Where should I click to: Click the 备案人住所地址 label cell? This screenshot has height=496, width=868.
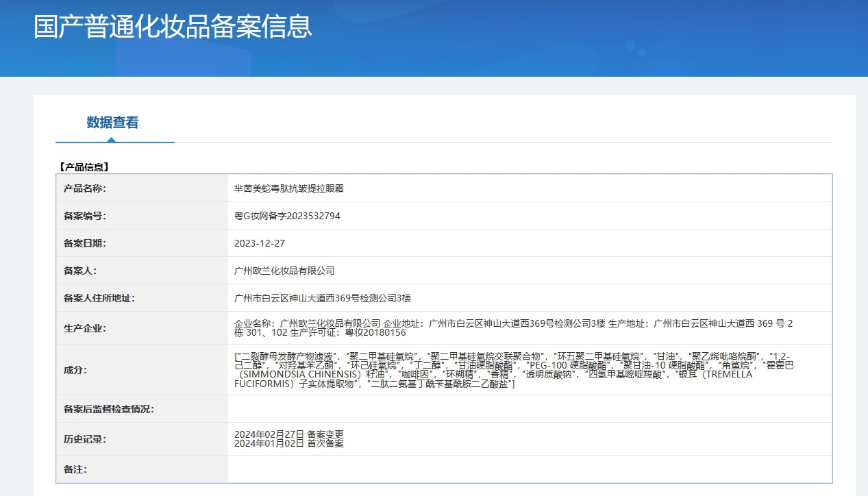point(142,298)
